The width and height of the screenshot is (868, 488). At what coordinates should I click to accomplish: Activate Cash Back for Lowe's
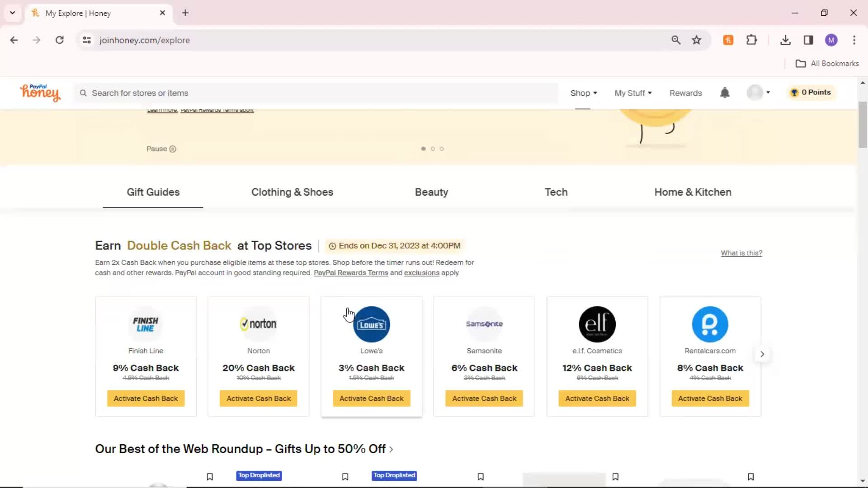click(372, 399)
